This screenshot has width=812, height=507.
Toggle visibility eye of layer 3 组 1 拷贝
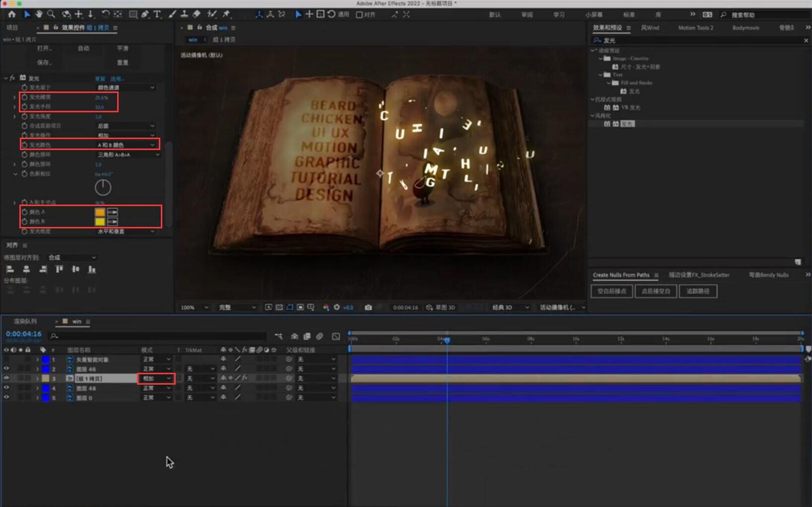(x=6, y=378)
